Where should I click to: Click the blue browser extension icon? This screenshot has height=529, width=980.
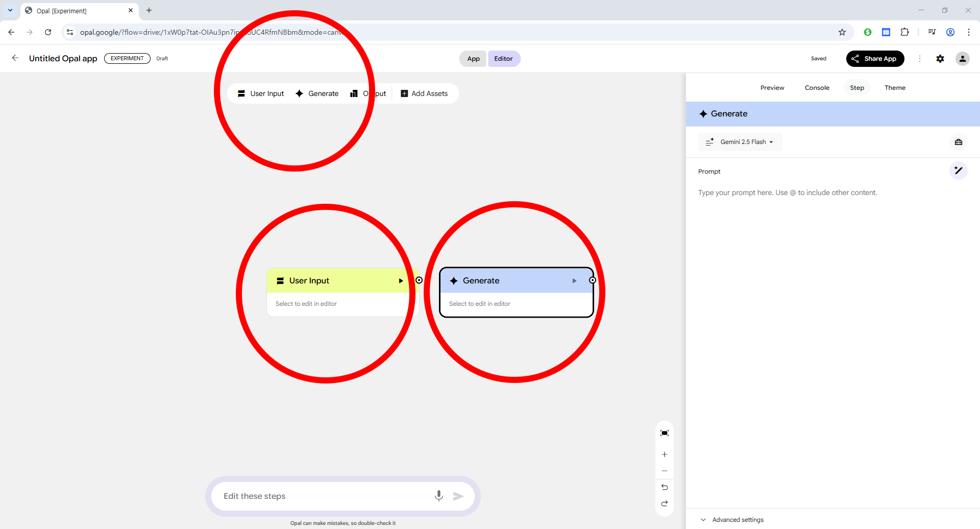coord(886,32)
